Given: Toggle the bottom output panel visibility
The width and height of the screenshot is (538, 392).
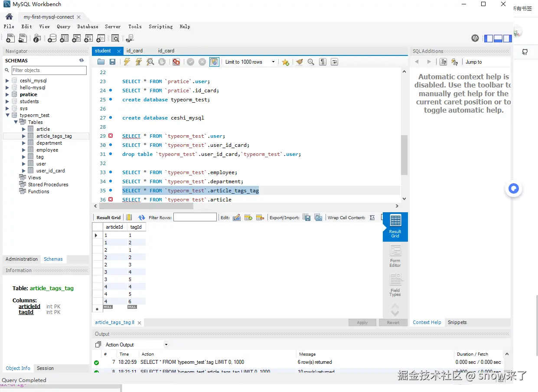Looking at the screenshot, I should (x=498, y=38).
